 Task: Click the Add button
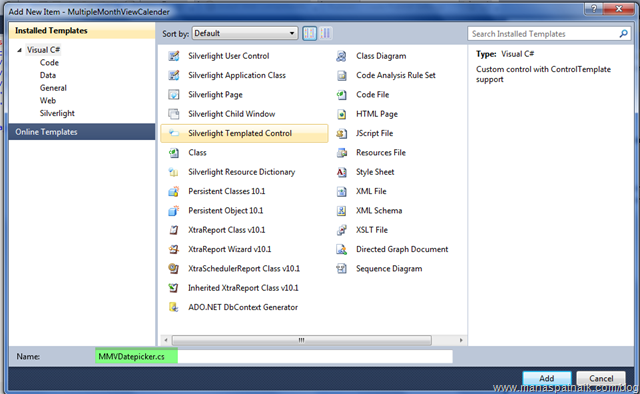click(x=547, y=378)
